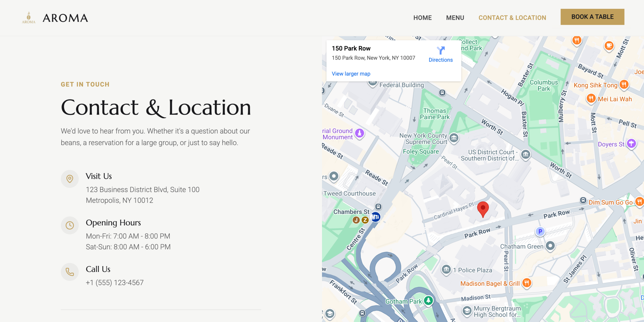The width and height of the screenshot is (644, 322).
Task: Switch to the MENU page
Action: click(x=455, y=17)
